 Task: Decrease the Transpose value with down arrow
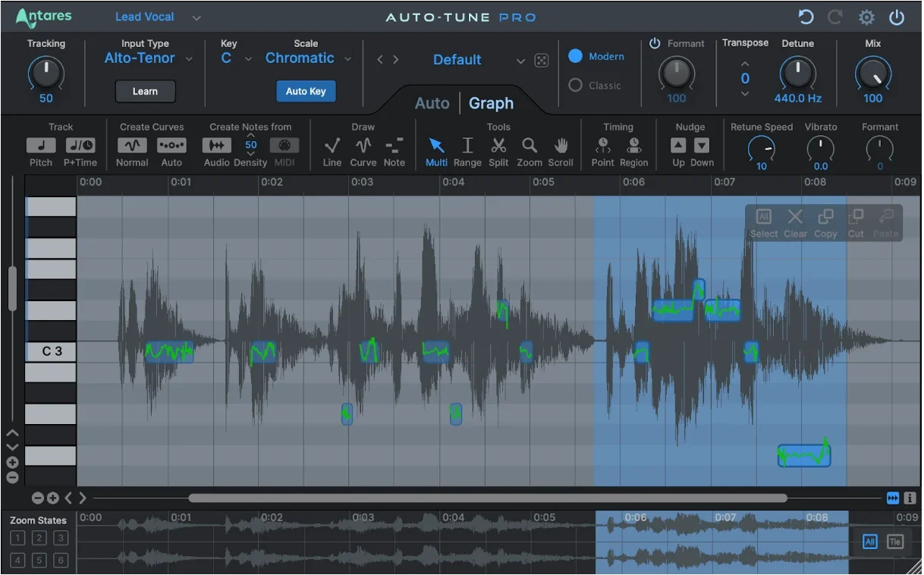745,93
